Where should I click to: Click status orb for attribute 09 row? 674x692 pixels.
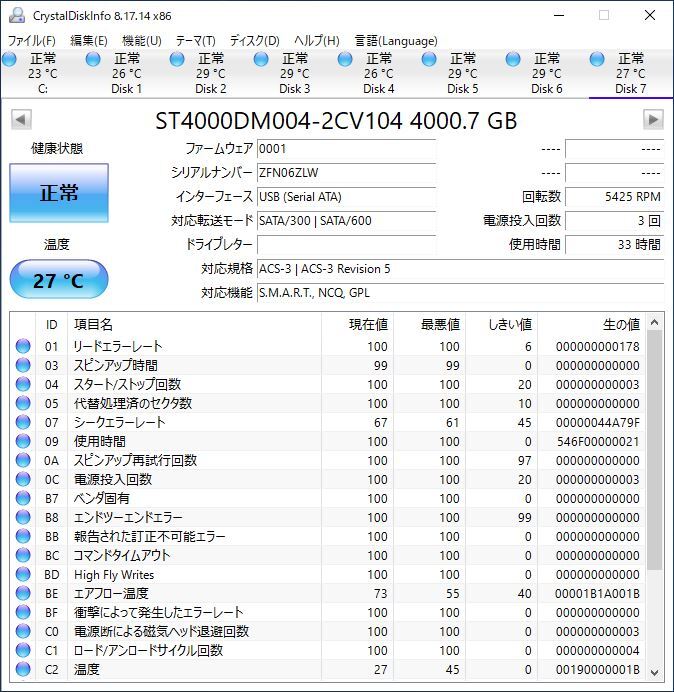pos(23,441)
